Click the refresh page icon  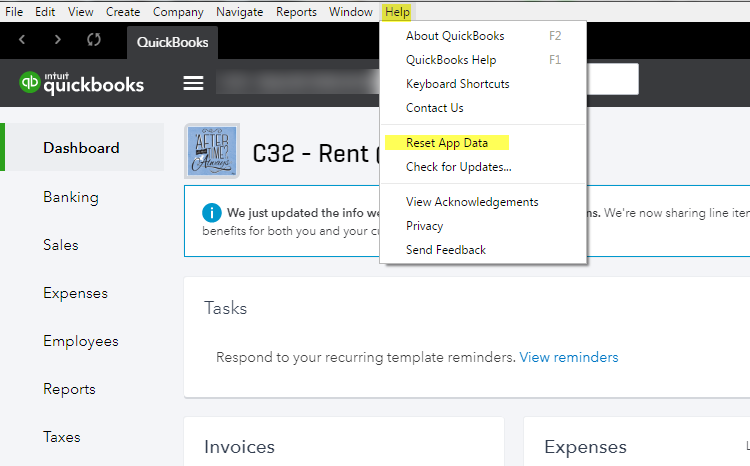[x=94, y=40]
